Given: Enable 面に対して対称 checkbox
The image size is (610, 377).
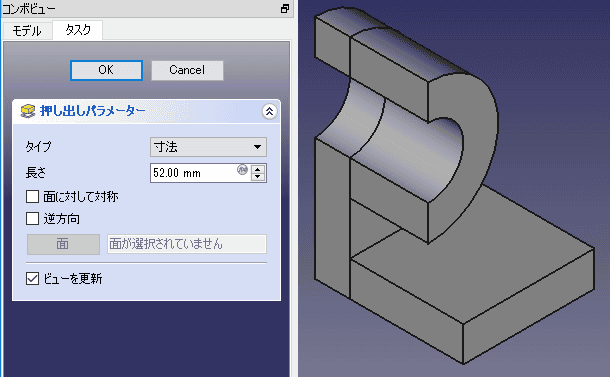Looking at the screenshot, I should click(x=32, y=196).
